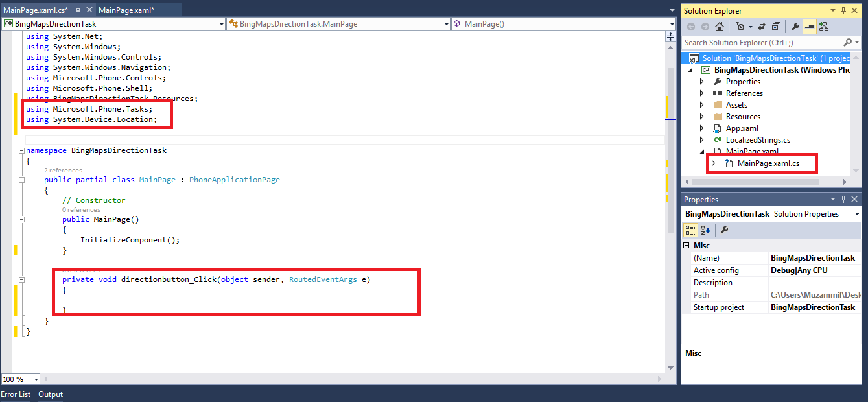Image resolution: width=868 pixels, height=402 pixels.
Task: Click Collapse All icon in Solution Explorer
Action: tap(776, 27)
